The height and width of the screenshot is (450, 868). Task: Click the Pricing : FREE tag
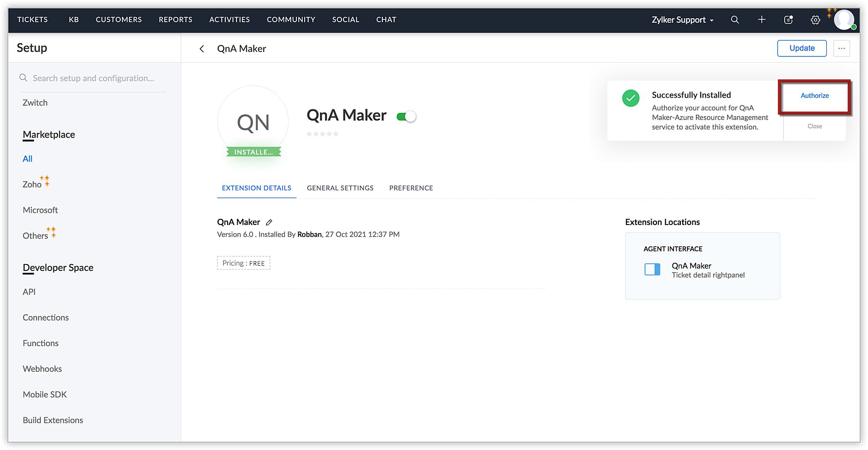(x=243, y=263)
